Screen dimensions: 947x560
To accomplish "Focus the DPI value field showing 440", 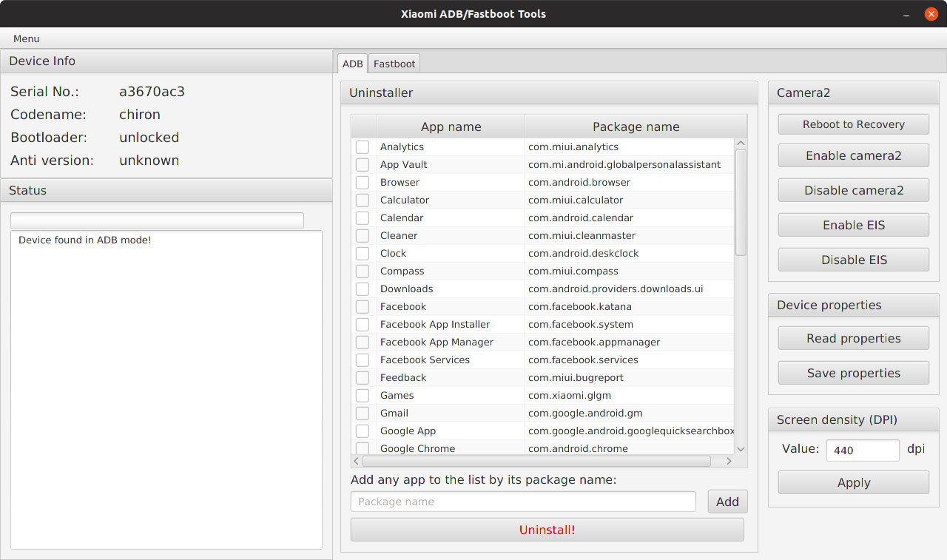I will tap(863, 450).
